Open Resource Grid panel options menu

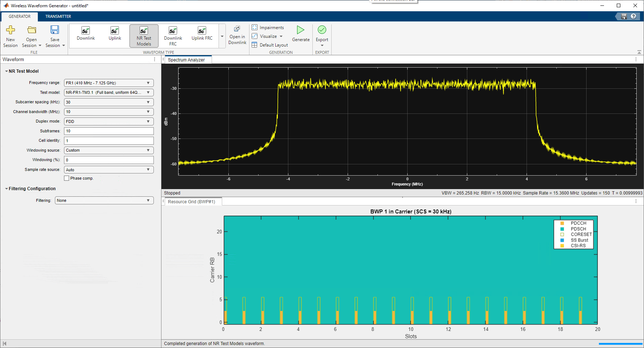[636, 201]
